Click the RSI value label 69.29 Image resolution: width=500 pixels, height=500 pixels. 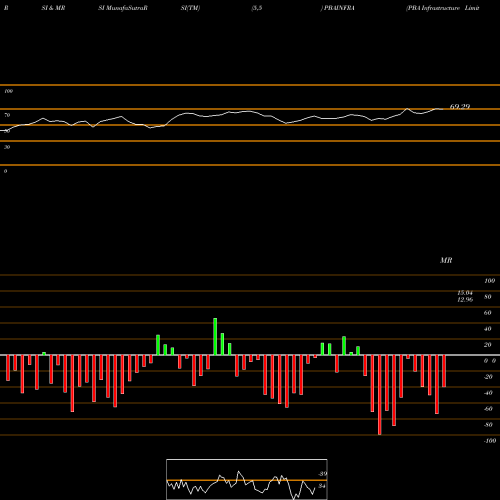click(x=460, y=107)
